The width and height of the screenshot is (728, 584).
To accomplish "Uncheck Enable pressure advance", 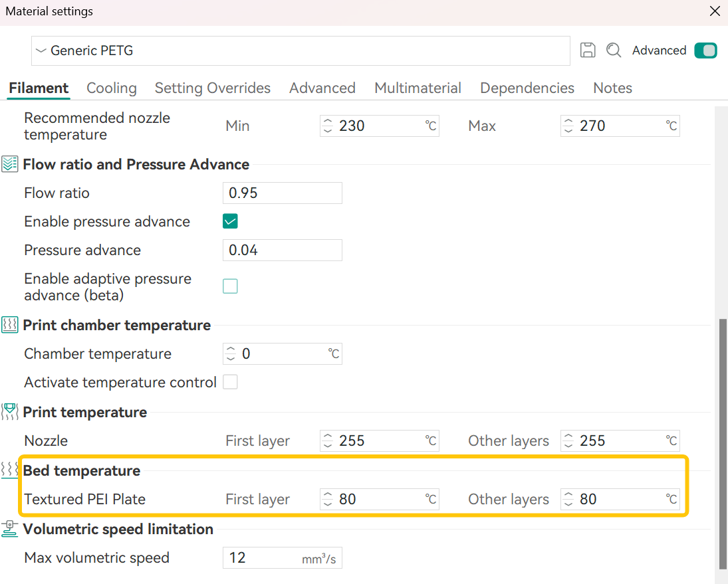I will 230,222.
